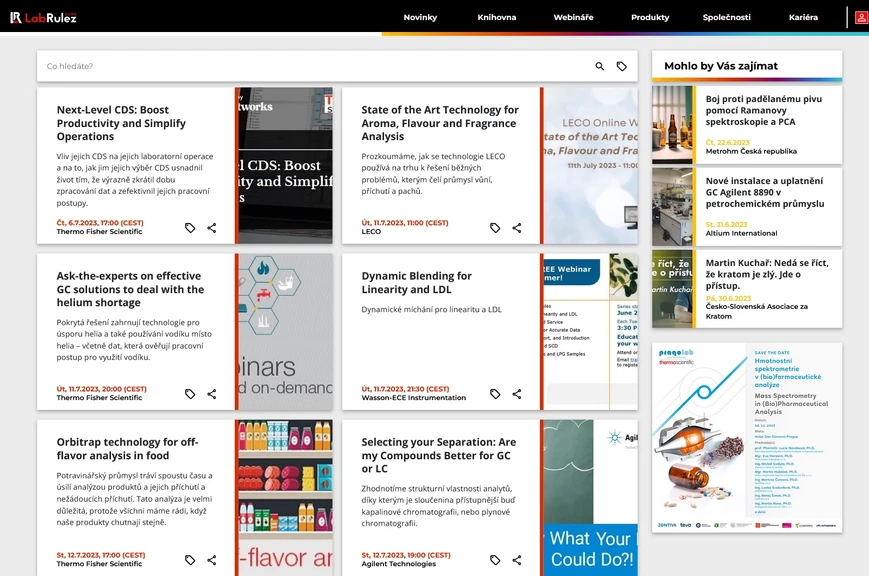Open Produkty menu
Viewport: 869px width, 576px height.
(650, 17)
